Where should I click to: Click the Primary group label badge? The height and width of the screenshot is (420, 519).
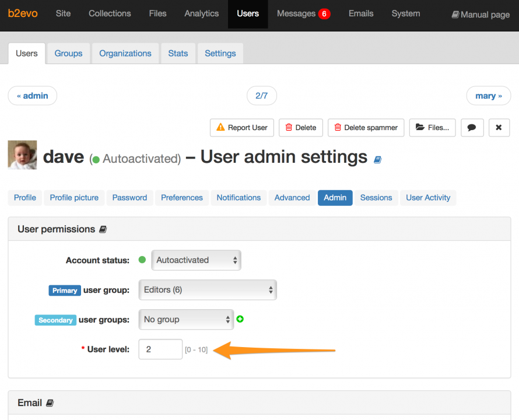pos(65,290)
